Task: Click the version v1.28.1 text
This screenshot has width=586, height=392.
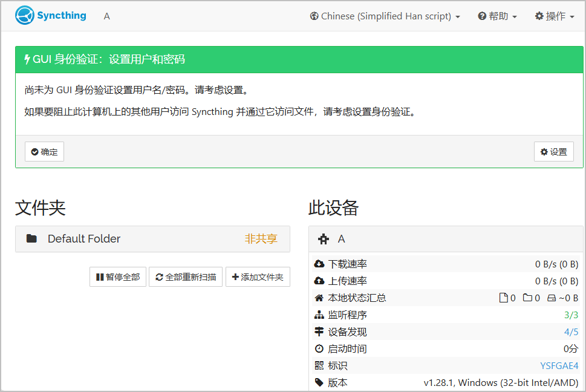Action: point(501,383)
